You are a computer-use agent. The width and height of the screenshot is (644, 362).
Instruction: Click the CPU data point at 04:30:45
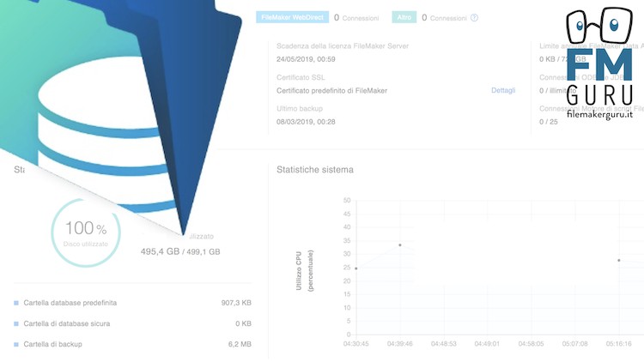[356, 268]
